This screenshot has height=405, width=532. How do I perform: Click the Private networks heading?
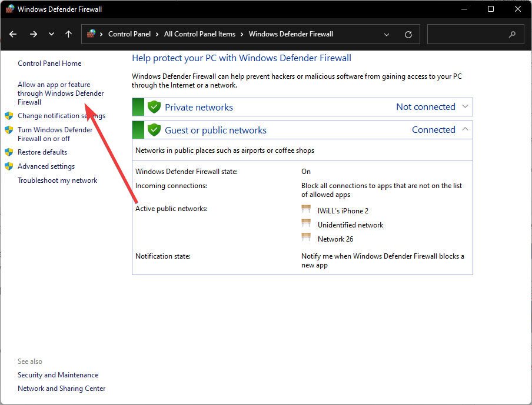pyautogui.click(x=199, y=108)
